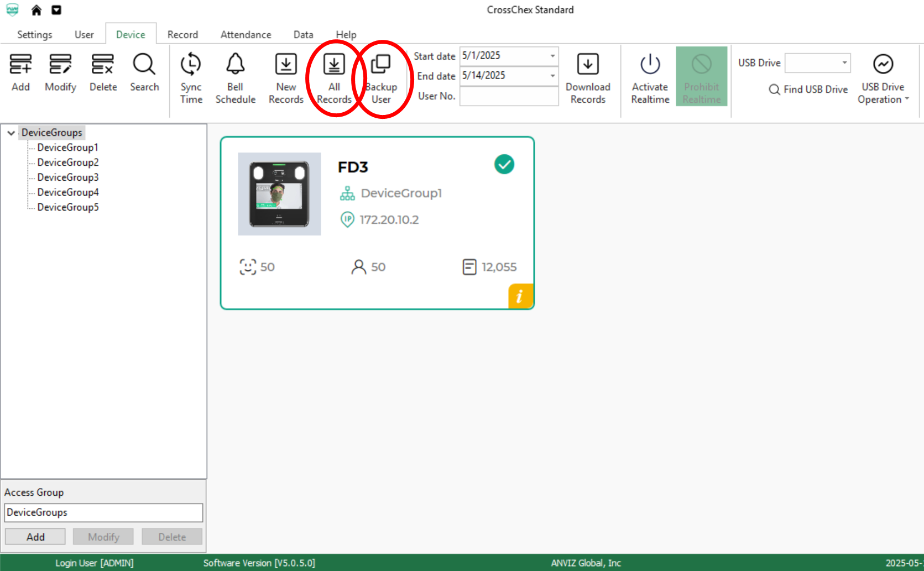Switch to the Record tab

[x=182, y=34]
